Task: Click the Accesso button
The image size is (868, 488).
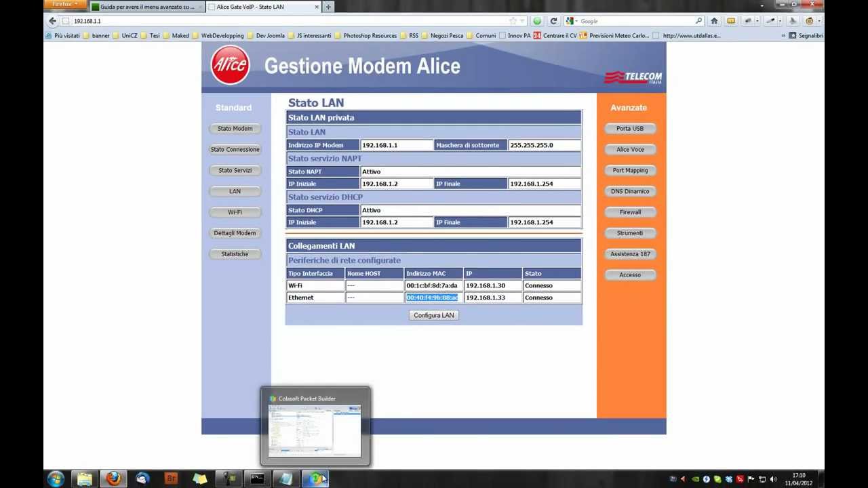Action: point(630,275)
